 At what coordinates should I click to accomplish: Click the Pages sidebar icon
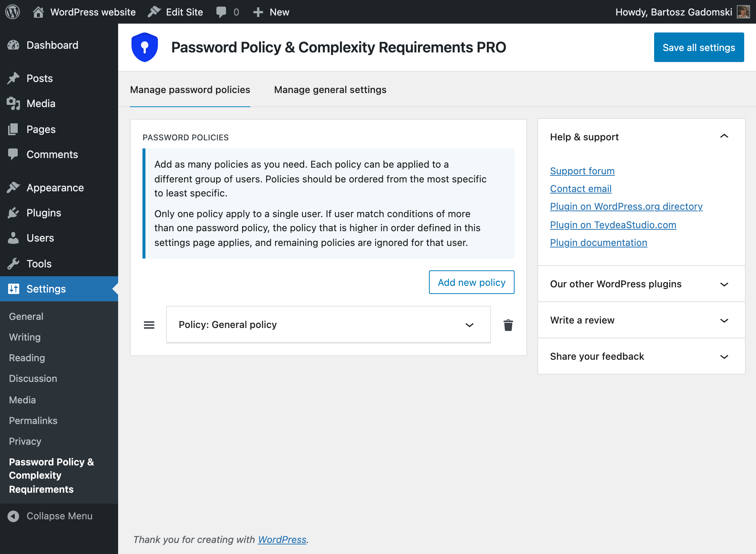point(13,129)
